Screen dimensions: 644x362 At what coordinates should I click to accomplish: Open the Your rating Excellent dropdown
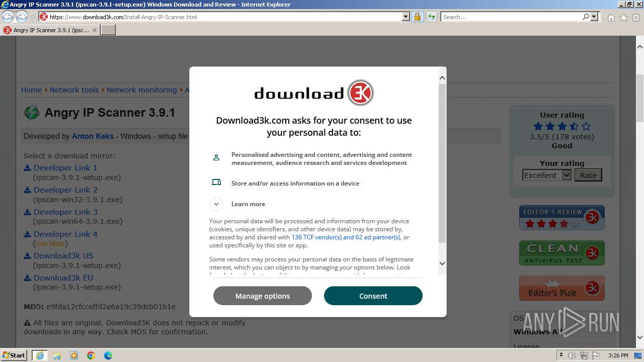pyautogui.click(x=546, y=175)
